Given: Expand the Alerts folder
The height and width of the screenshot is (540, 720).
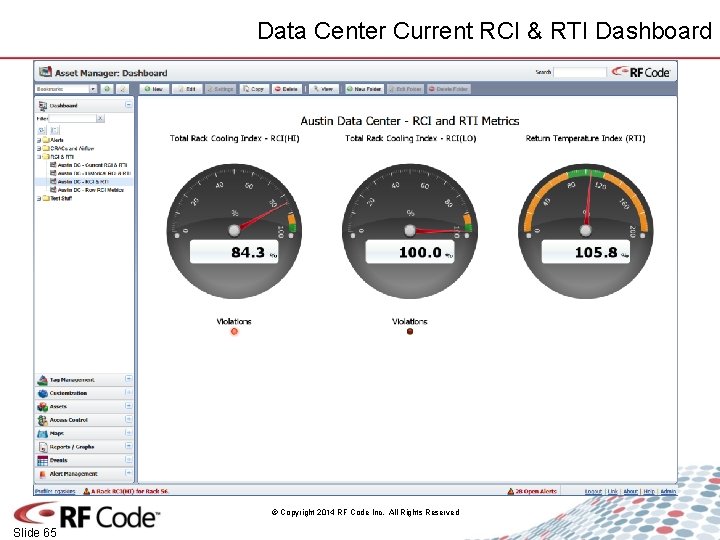Looking at the screenshot, I should click(x=39, y=140).
